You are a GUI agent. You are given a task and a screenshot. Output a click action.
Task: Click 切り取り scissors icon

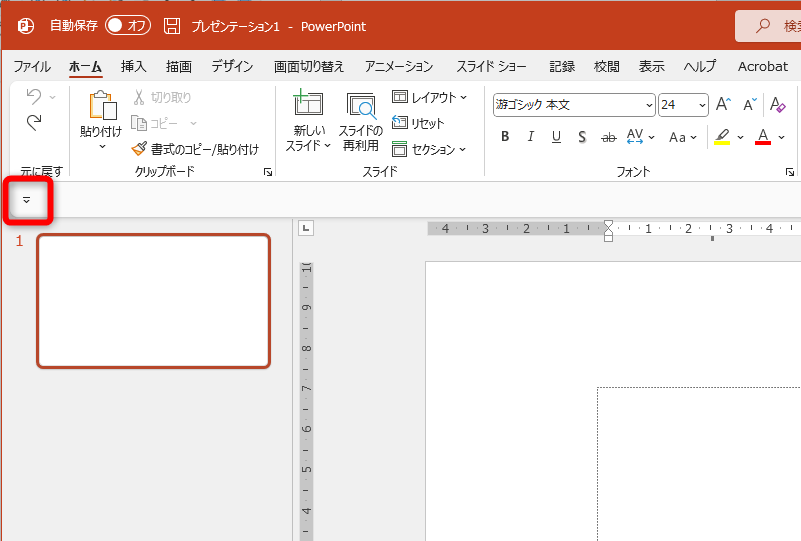click(x=139, y=97)
